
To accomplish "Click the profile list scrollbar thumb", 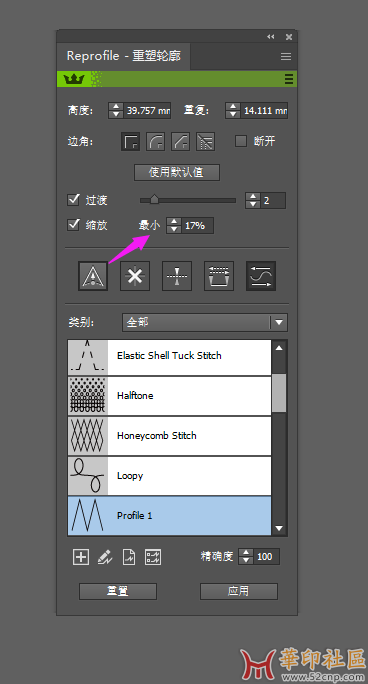I will click(x=279, y=393).
